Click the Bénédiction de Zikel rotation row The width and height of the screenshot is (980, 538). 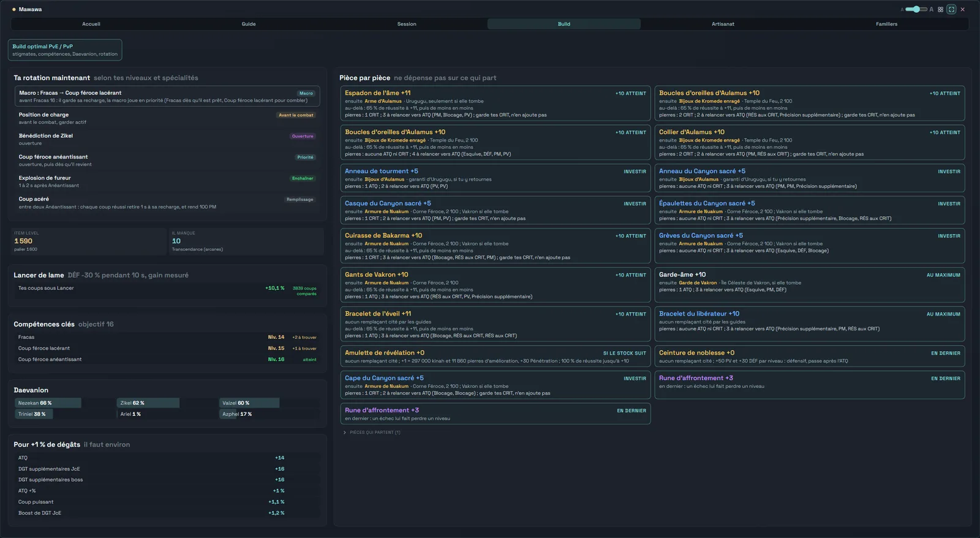[167, 139]
